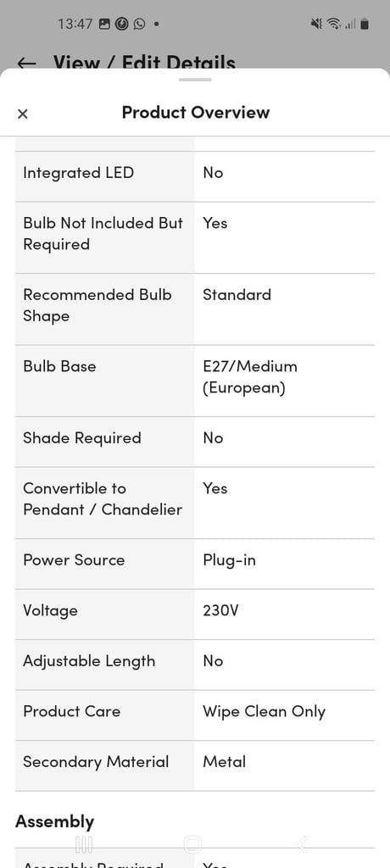Tap the muted sound icon in status bar
The width and height of the screenshot is (390, 868).
[316, 24]
